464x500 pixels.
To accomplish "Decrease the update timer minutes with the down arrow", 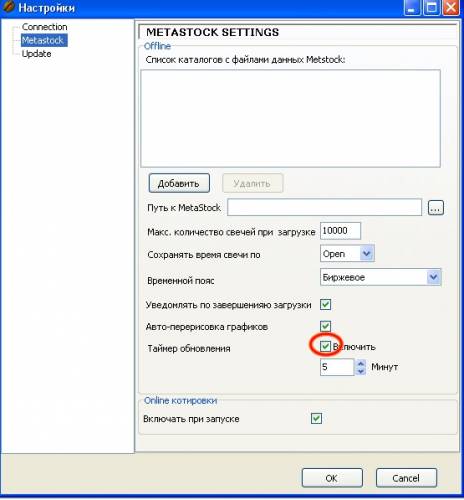I will 360,371.
